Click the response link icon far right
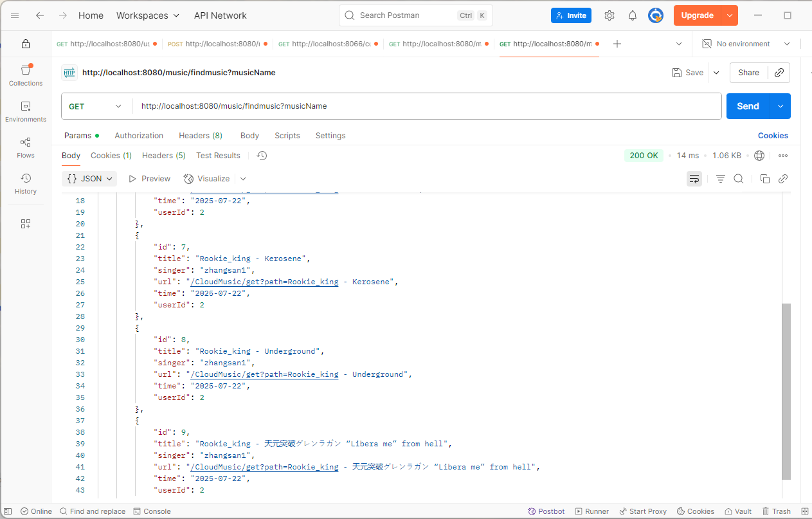The width and height of the screenshot is (812, 519). [783, 179]
